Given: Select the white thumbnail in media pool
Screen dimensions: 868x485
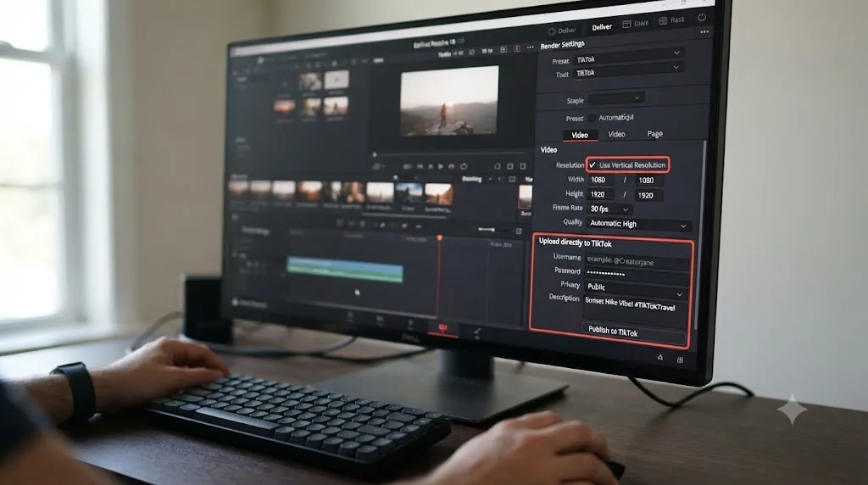Looking at the screenshot, I should pyautogui.click(x=336, y=80).
